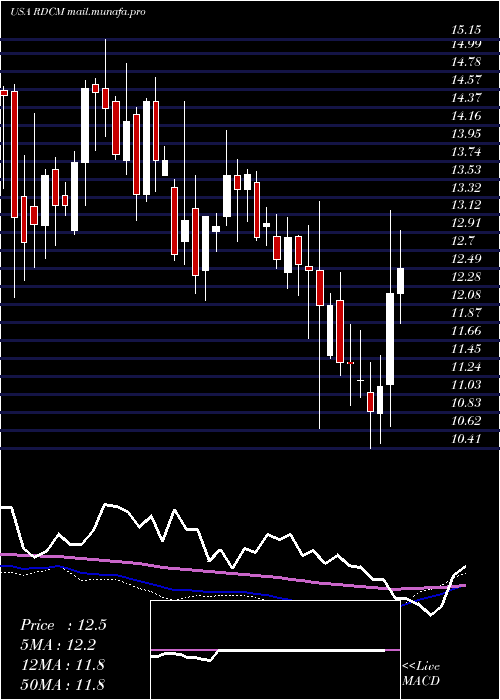Click the 12.7 price axis label

(462, 241)
